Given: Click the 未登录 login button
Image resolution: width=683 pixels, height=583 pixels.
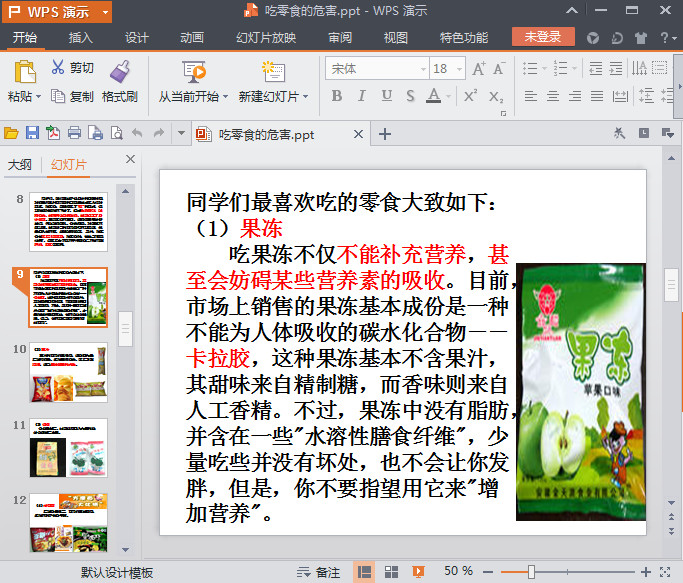Looking at the screenshot, I should (543, 37).
